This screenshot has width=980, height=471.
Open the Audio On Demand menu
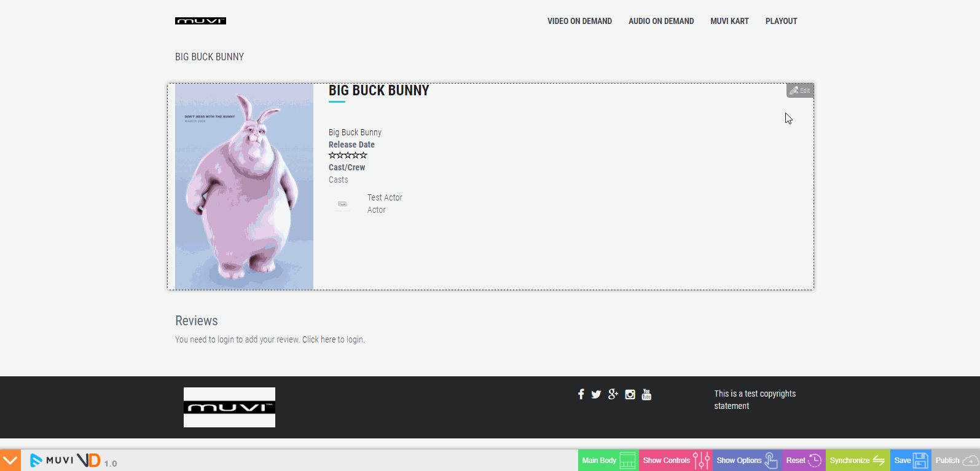point(661,21)
